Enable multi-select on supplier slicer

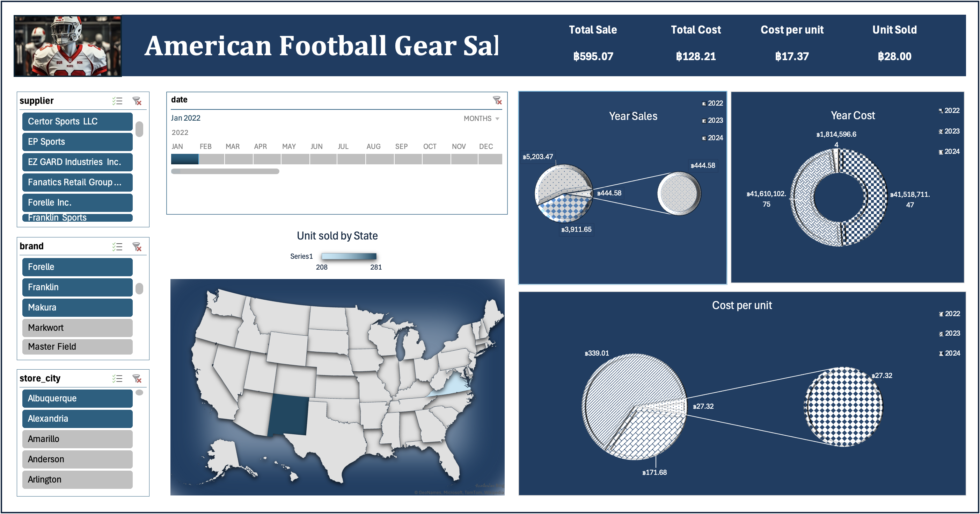tap(117, 101)
